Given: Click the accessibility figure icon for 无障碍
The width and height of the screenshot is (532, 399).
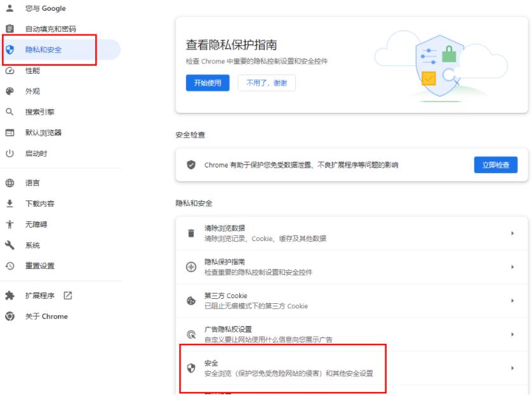Looking at the screenshot, I should pyautogui.click(x=10, y=225).
